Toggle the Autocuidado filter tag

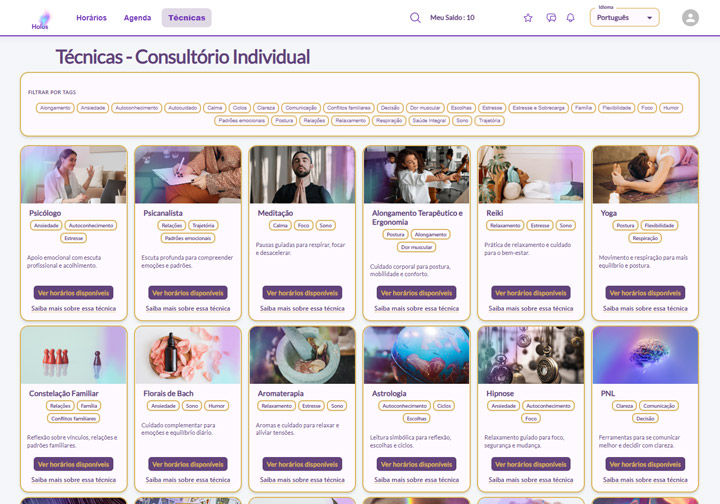(x=183, y=108)
